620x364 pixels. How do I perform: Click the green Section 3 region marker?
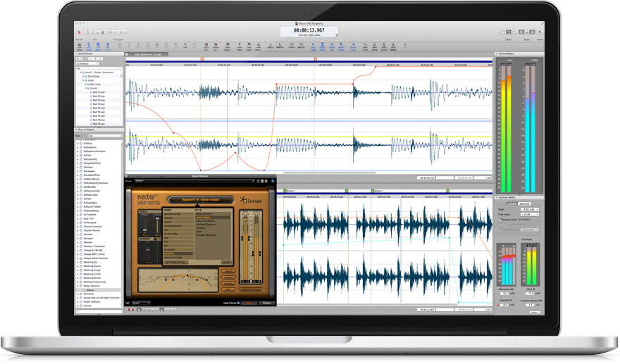(373, 191)
